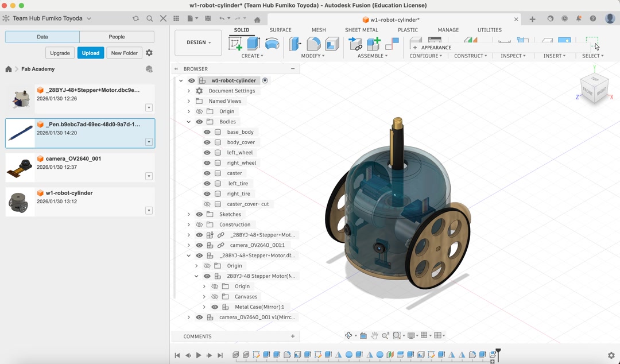620x364 pixels.
Task: Click the timeline play button
Action: 199,355
